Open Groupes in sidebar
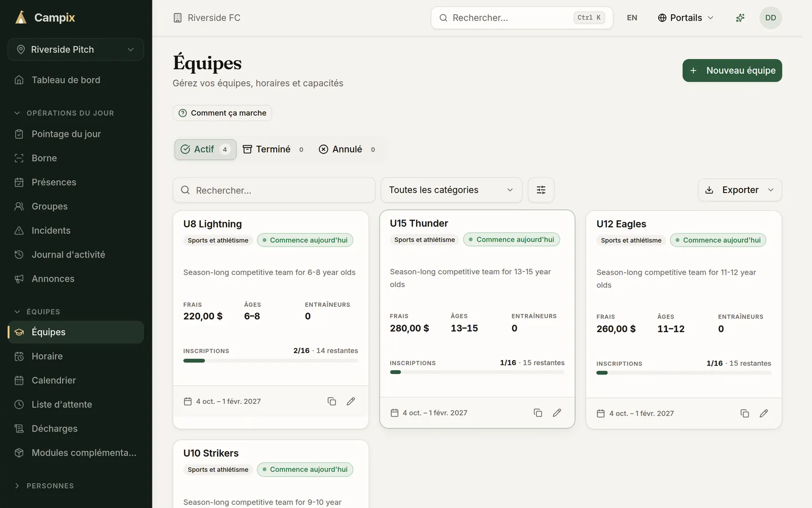Viewport: 812px width, 508px height. tap(76, 206)
